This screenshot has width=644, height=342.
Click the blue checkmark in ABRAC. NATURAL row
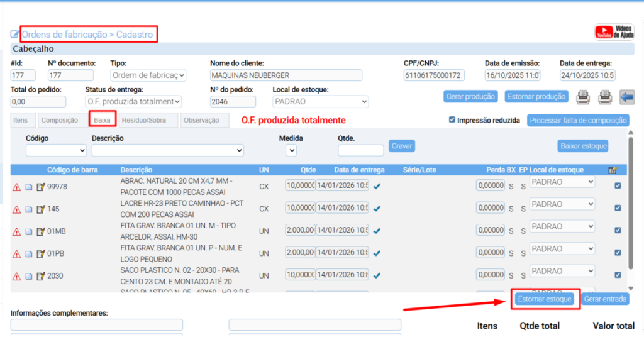click(377, 186)
